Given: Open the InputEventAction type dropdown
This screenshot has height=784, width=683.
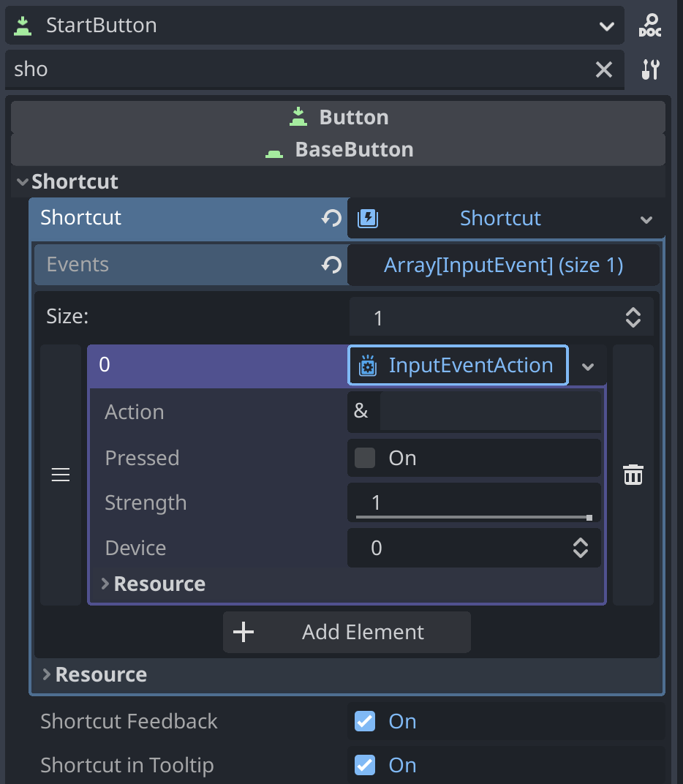Looking at the screenshot, I should [x=589, y=365].
